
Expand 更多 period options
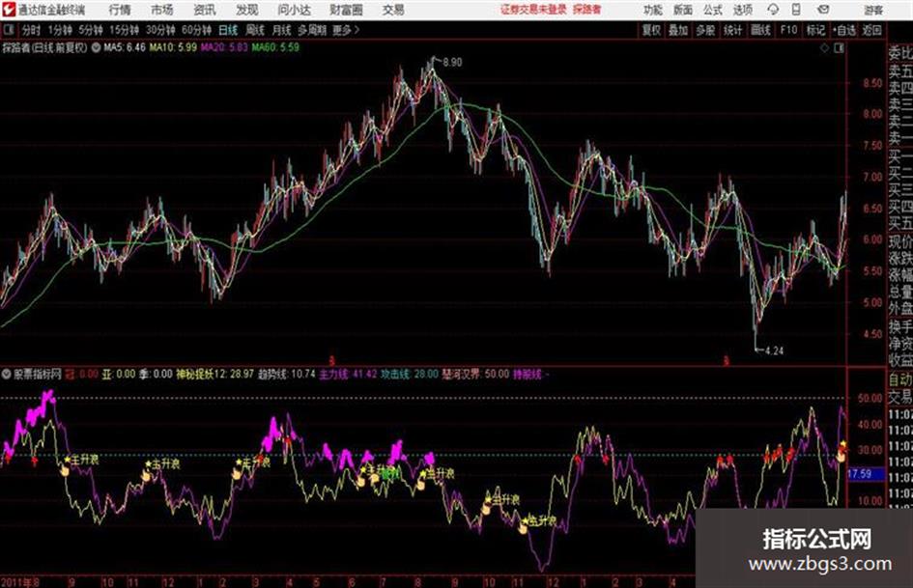[346, 30]
